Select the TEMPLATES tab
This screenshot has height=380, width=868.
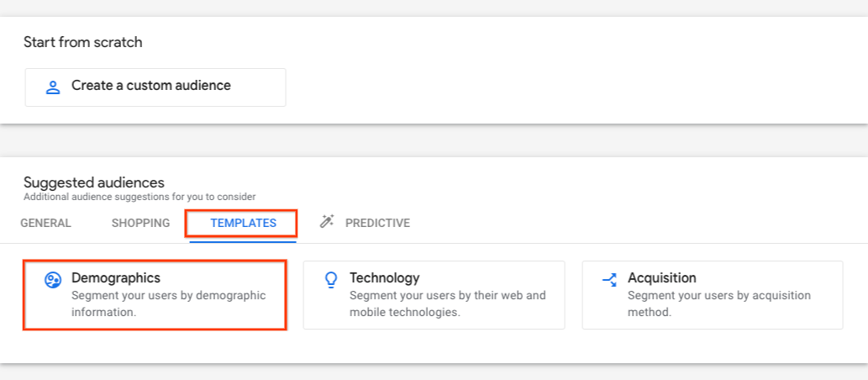click(x=243, y=224)
